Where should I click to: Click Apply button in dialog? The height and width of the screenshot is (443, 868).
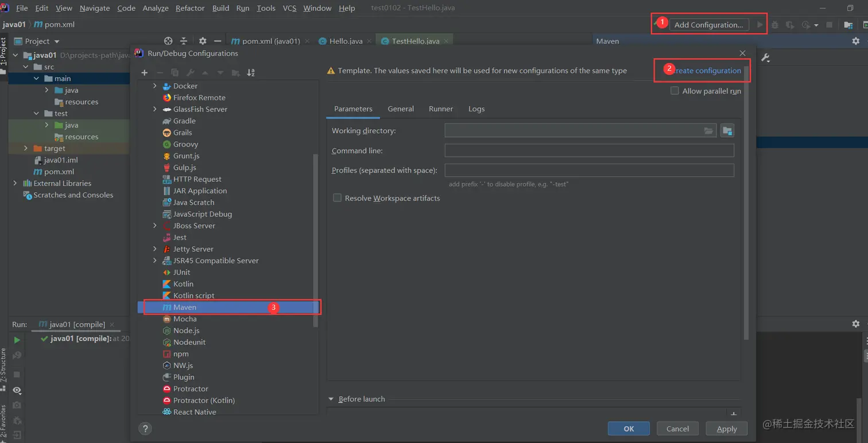pyautogui.click(x=727, y=429)
